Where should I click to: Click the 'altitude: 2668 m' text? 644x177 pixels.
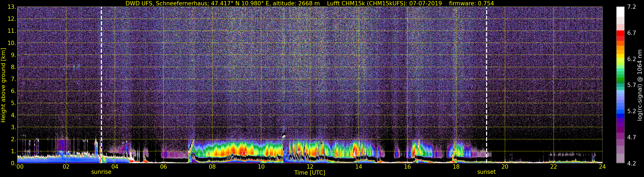coord(296,3)
